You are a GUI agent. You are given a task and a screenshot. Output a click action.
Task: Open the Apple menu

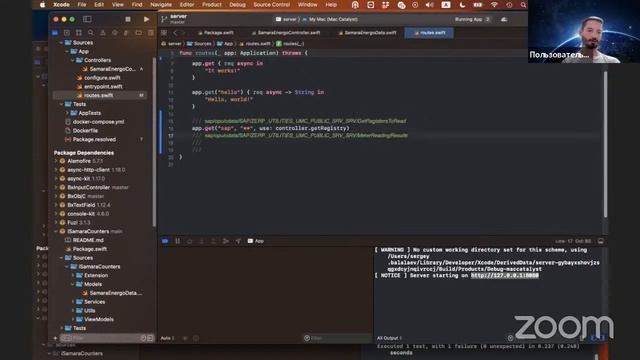pyautogui.click(x=42, y=4)
